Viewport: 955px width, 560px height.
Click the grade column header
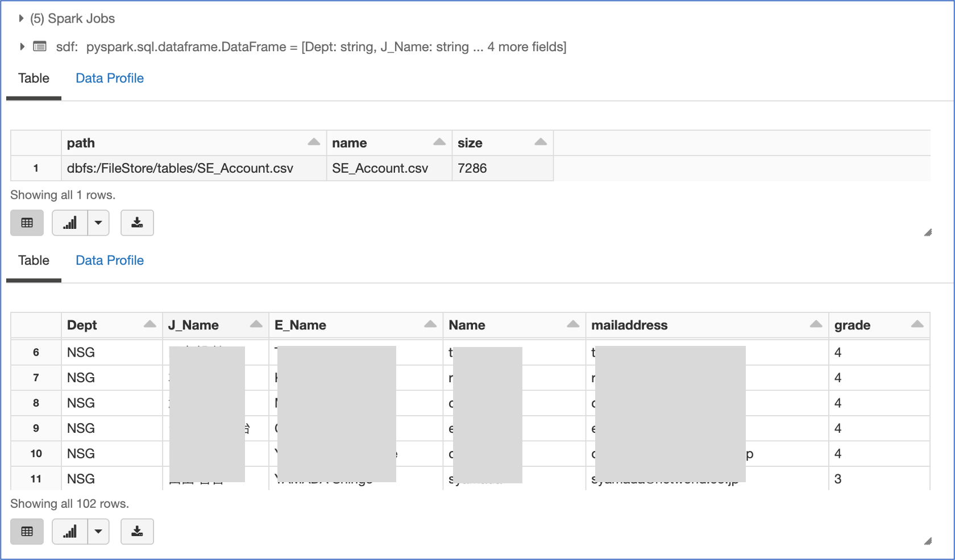point(879,325)
